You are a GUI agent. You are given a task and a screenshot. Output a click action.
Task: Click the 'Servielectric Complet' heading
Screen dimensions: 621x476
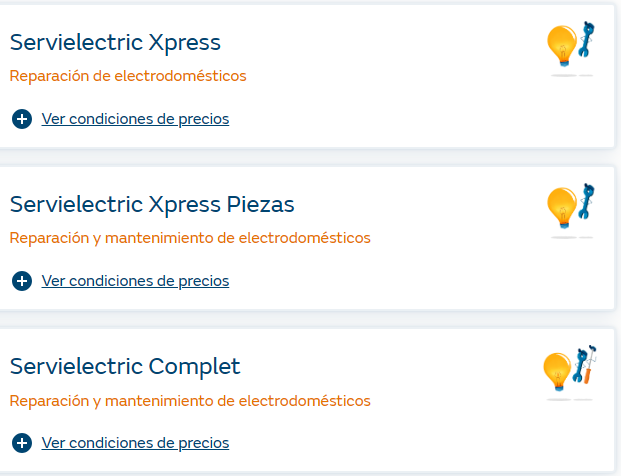(125, 367)
